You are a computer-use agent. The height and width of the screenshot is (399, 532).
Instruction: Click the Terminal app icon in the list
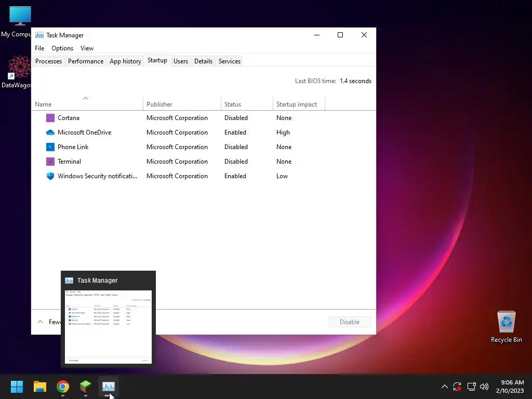(x=50, y=162)
